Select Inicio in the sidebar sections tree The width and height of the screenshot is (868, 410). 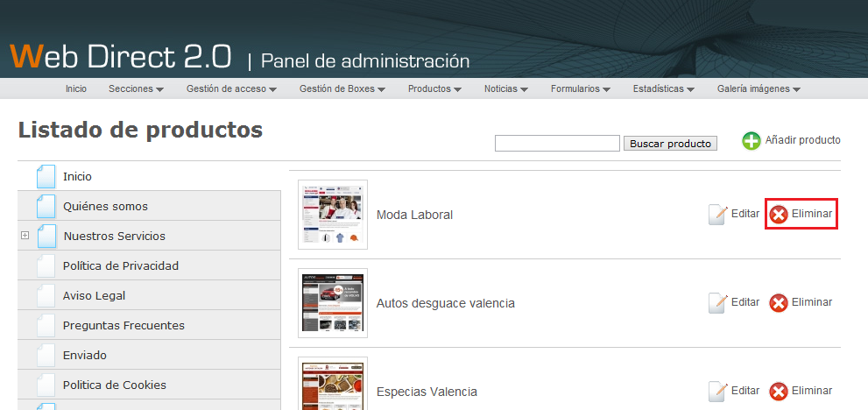click(77, 177)
